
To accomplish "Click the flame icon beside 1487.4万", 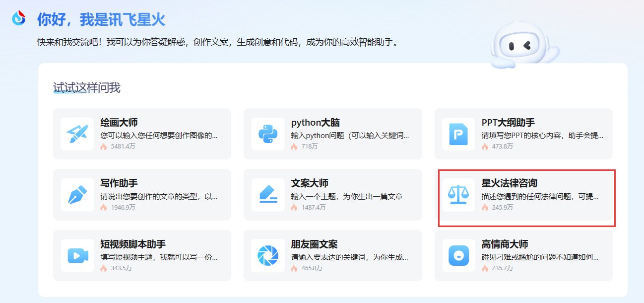I will pos(294,207).
